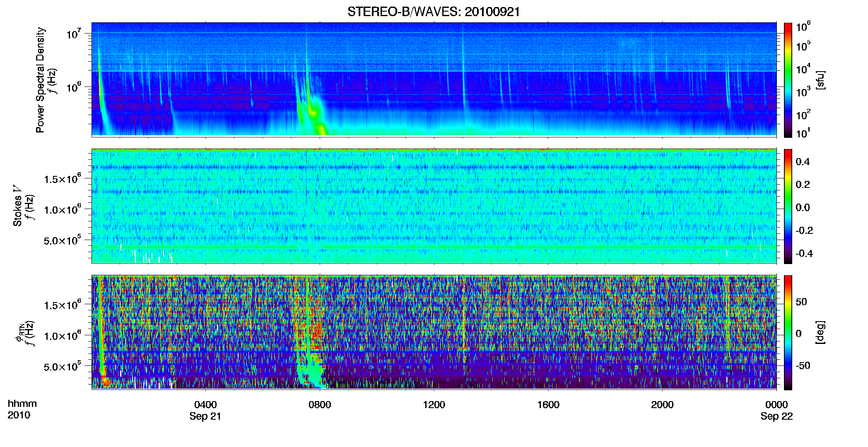
Task: Click the 0.2 value on Stokes color bar
Action: click(x=803, y=185)
